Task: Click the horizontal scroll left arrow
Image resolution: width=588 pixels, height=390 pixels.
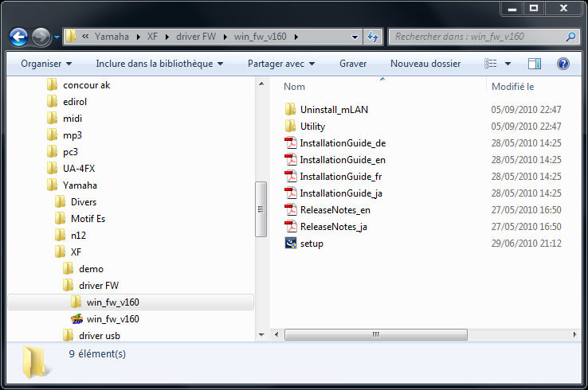Action: point(276,334)
